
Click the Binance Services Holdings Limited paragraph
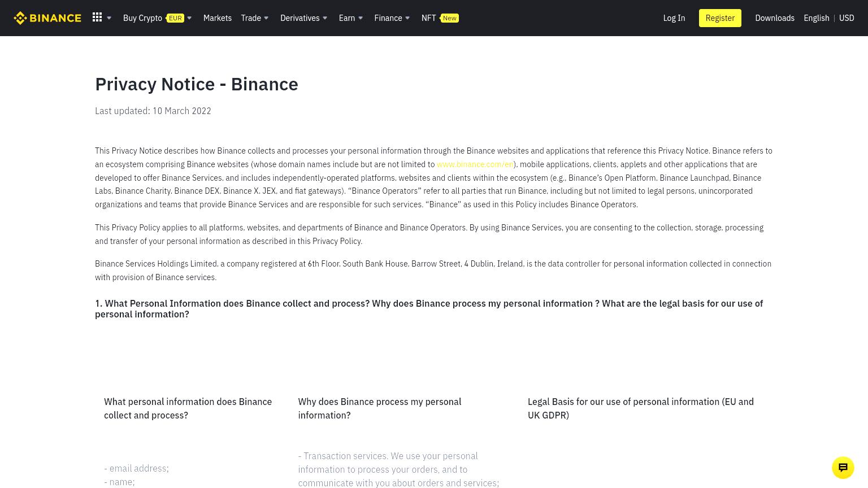(x=433, y=271)
